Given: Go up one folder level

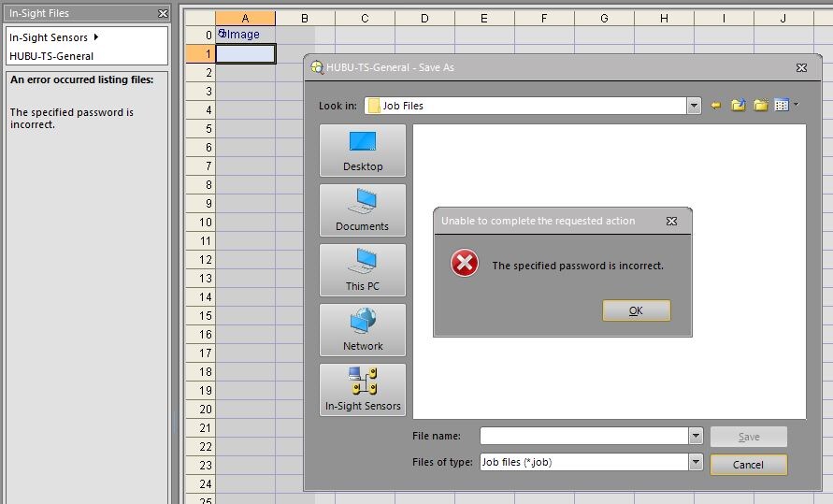Looking at the screenshot, I should tap(739, 105).
